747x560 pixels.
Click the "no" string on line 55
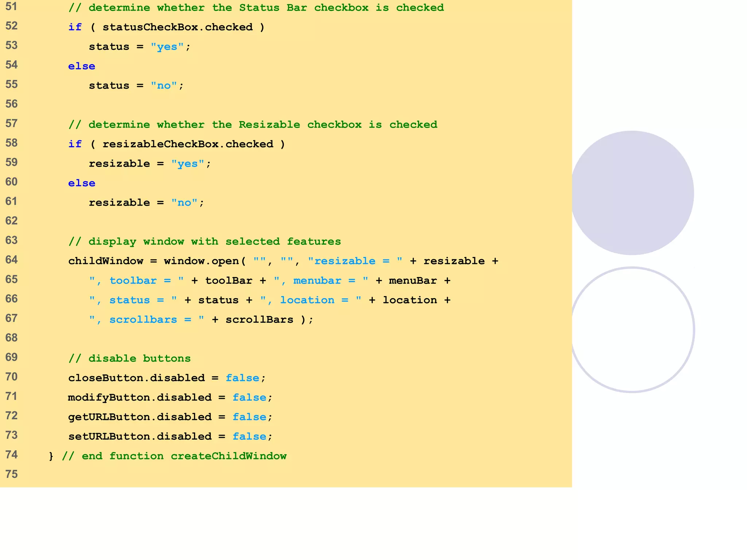(164, 86)
